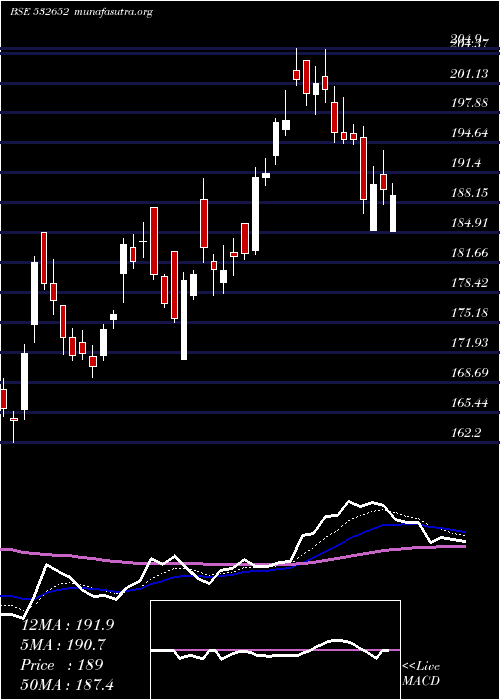The height and width of the screenshot is (700, 500).
Task: Click inside the MACD indicator box
Action: (275, 650)
